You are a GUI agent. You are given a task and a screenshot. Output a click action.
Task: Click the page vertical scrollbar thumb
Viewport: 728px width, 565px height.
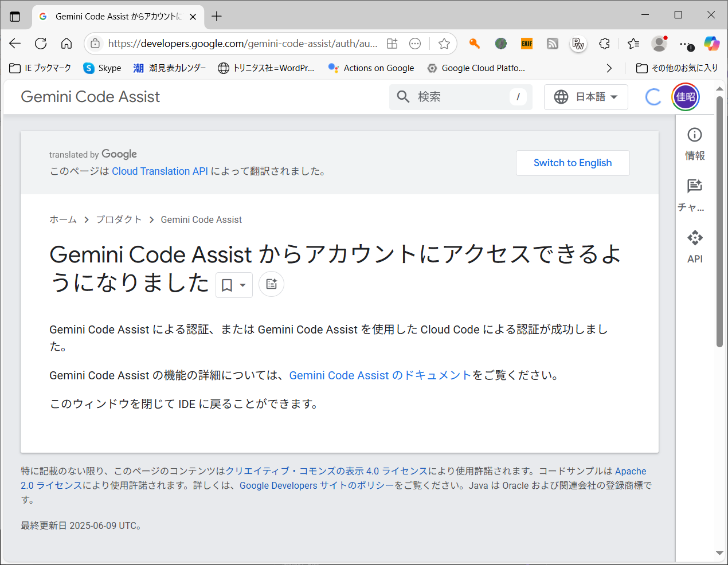pyautogui.click(x=719, y=222)
